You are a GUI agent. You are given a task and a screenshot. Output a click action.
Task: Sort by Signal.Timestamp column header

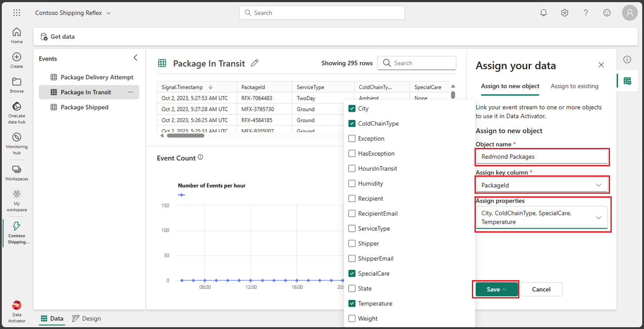(197, 87)
